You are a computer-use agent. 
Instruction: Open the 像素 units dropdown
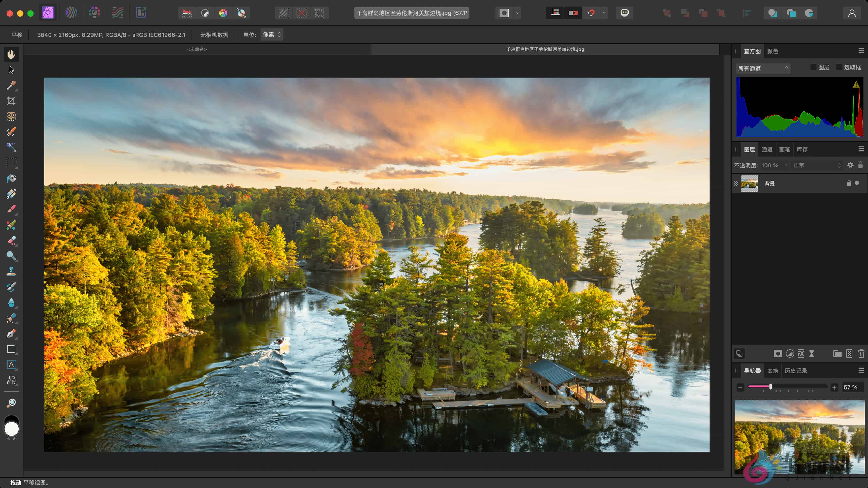pos(272,34)
